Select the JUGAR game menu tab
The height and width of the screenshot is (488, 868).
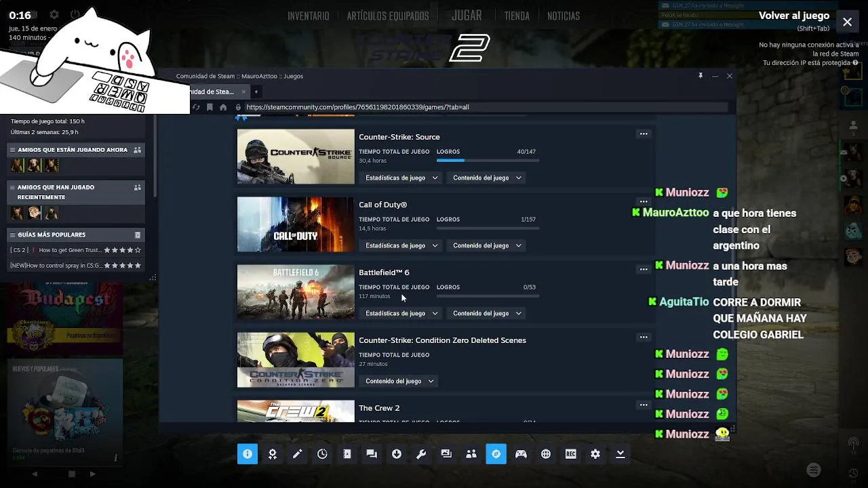pyautogui.click(x=467, y=15)
